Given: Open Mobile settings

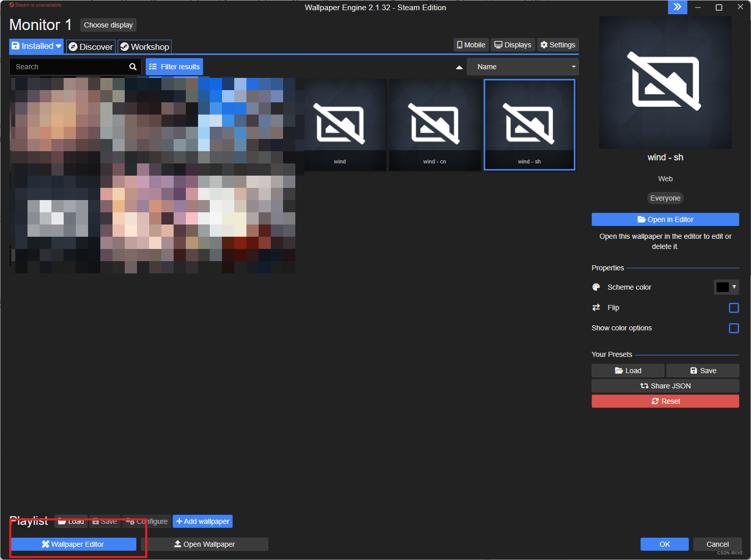Looking at the screenshot, I should click(471, 45).
